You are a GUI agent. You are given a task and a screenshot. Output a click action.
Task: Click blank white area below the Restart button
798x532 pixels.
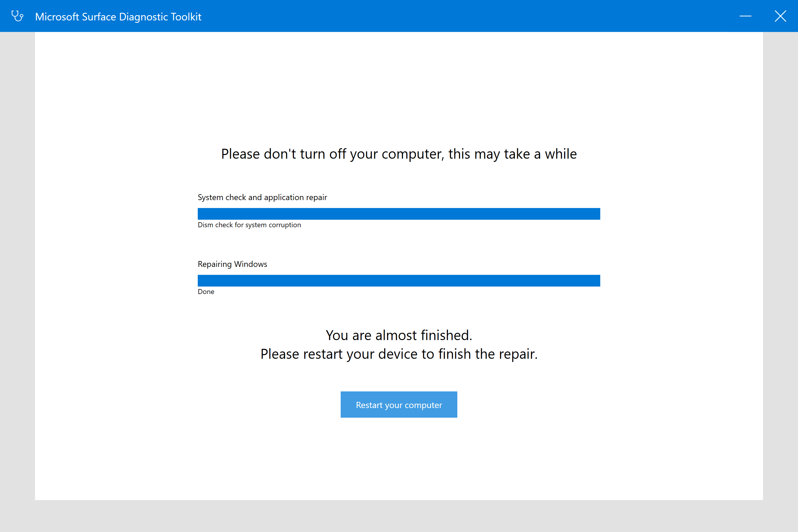point(399,461)
